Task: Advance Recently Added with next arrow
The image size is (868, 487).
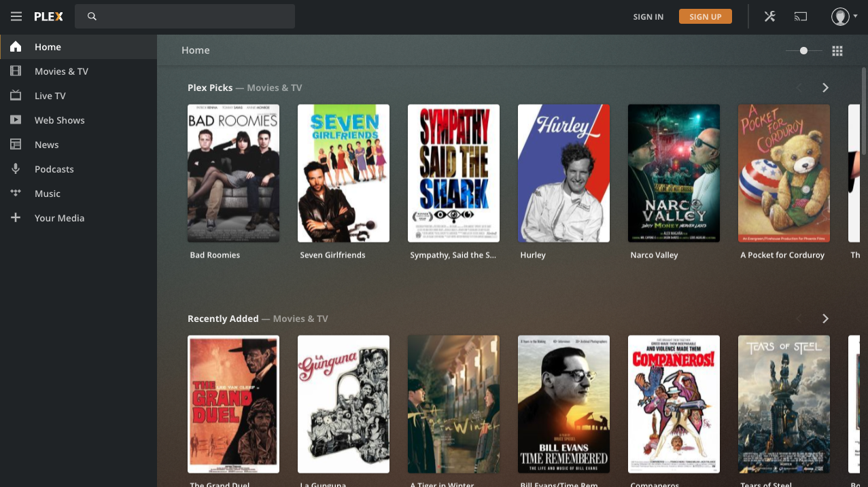Action: (x=825, y=319)
